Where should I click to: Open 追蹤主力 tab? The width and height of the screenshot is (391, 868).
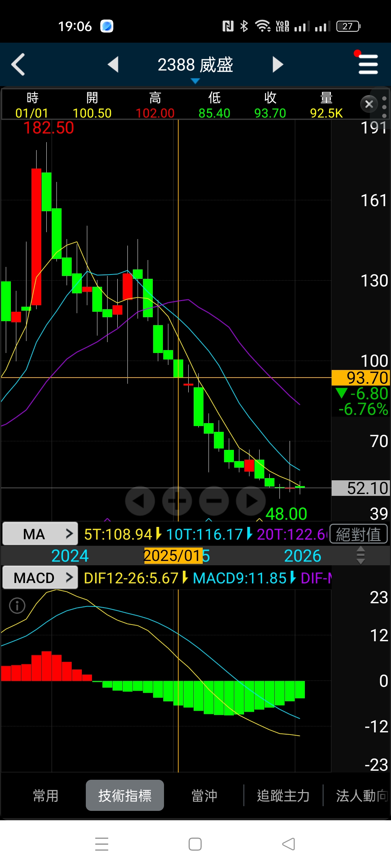[283, 796]
